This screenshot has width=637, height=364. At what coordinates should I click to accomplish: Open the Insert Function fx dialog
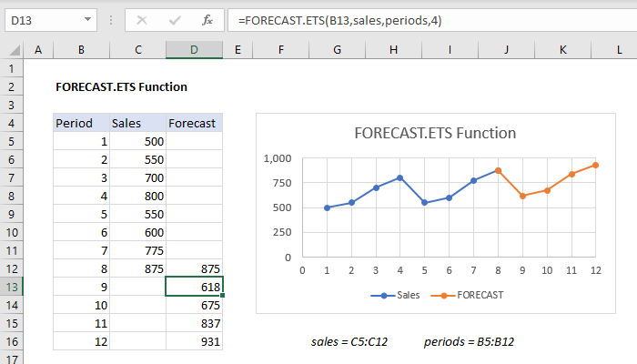point(207,20)
